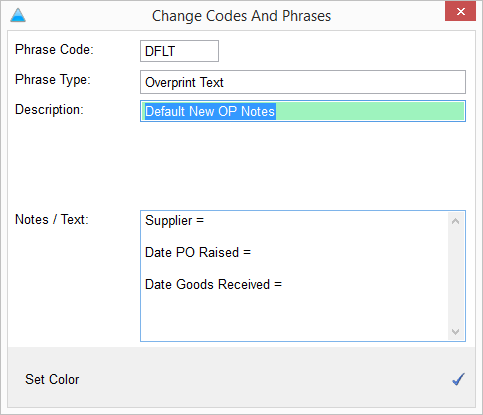
Task: Close the Change Codes And Phrases dialog
Action: (460, 12)
